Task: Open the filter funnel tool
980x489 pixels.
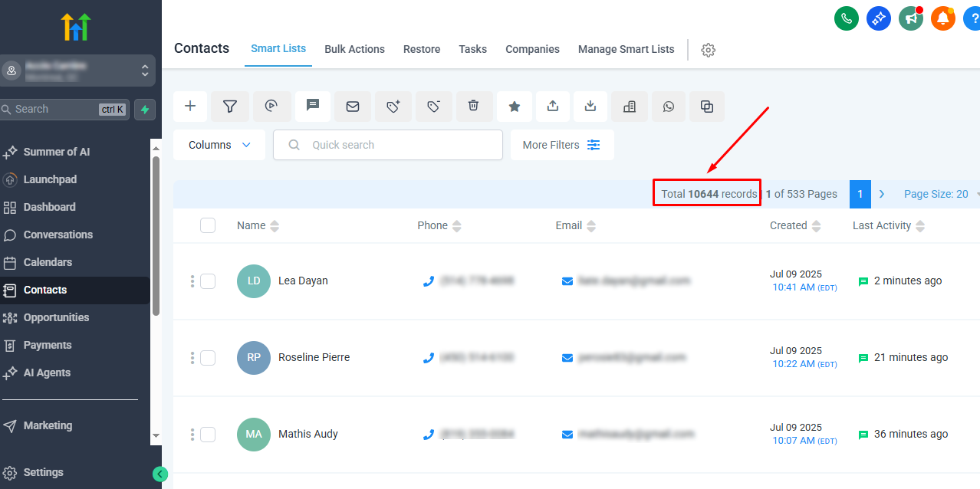Action: tap(230, 107)
